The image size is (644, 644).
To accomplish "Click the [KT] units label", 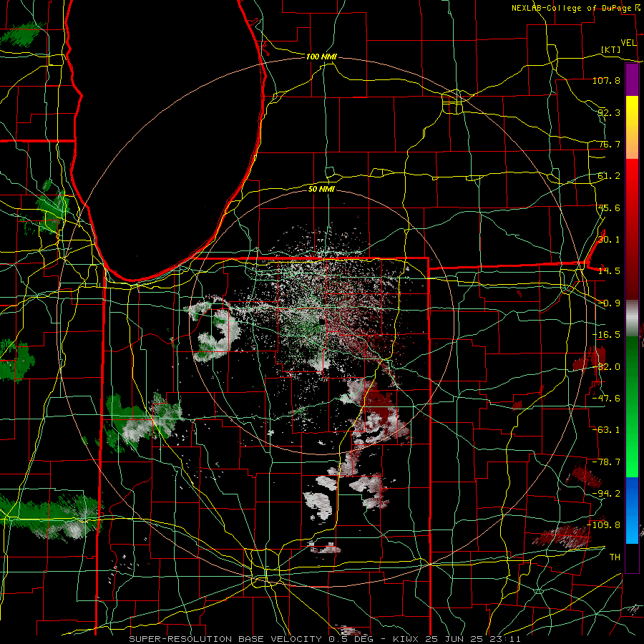I will click(x=611, y=49).
